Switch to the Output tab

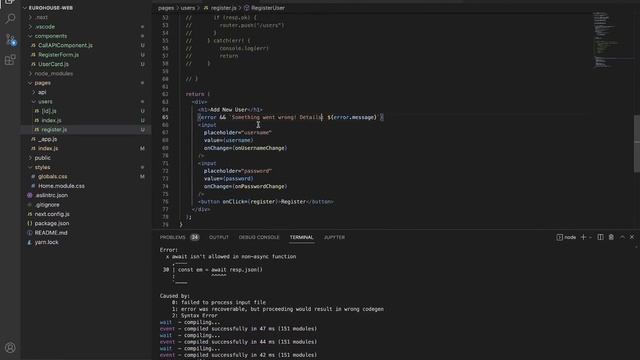(219, 237)
